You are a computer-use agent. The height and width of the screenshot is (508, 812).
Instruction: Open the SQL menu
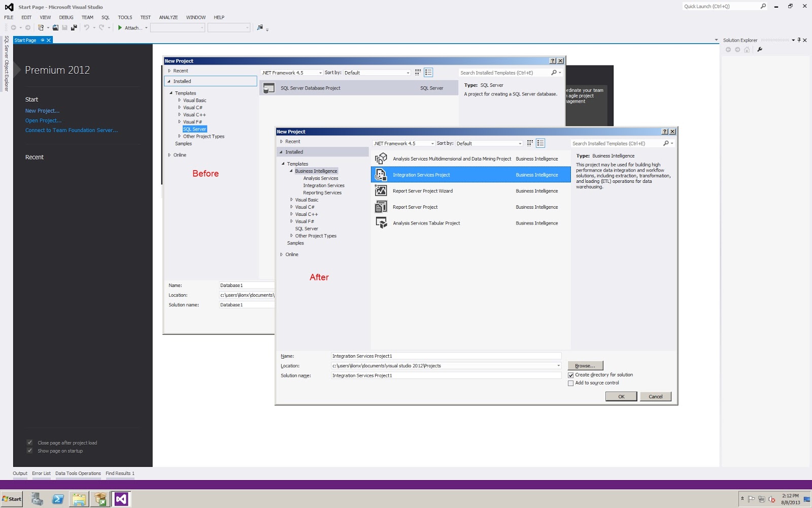click(106, 17)
